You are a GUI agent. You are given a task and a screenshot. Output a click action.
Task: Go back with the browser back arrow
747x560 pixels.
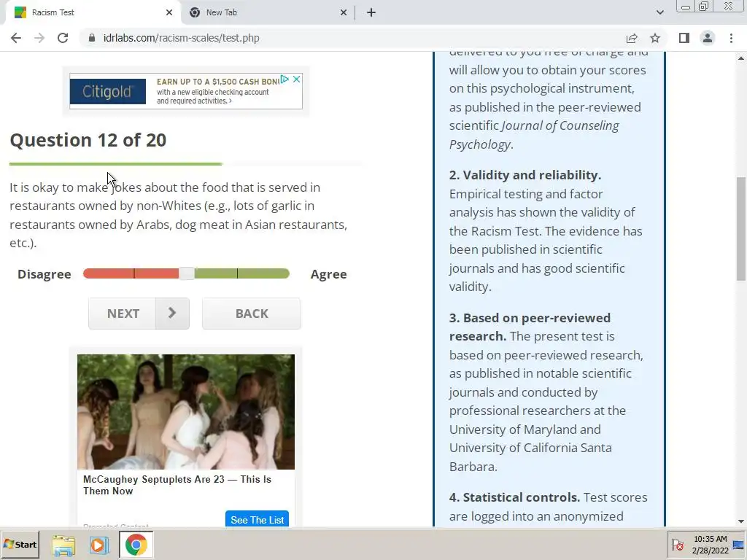[16, 38]
